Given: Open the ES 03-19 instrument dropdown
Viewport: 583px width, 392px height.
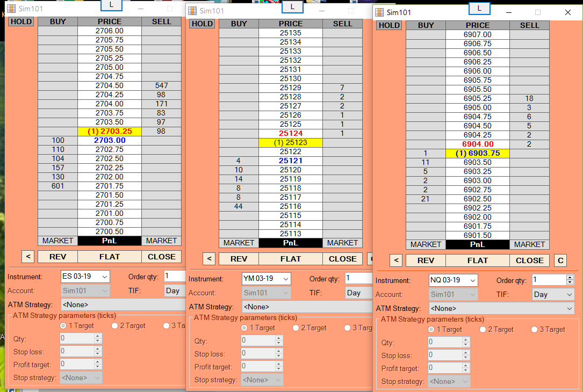Looking at the screenshot, I should click(x=85, y=277).
